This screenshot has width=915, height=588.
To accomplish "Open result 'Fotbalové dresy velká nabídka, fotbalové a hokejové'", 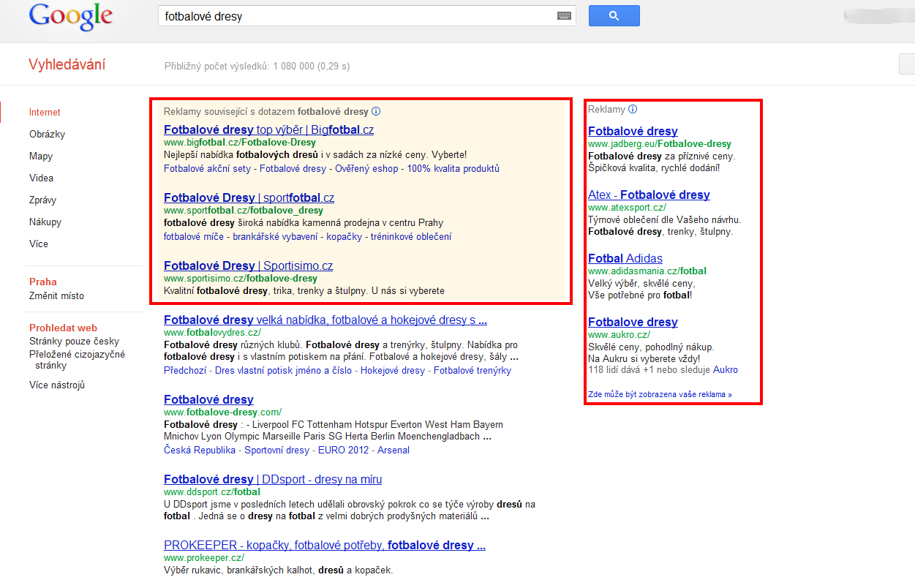I will (x=325, y=320).
